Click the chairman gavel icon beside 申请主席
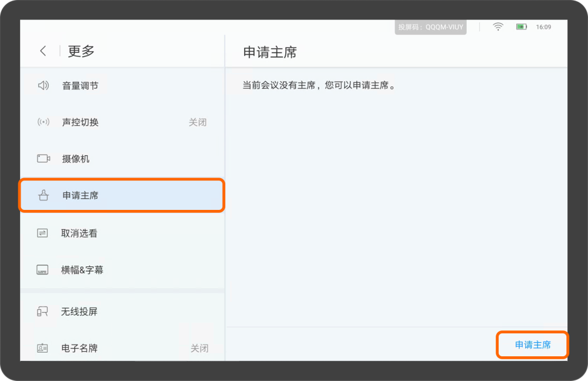This screenshot has height=381, width=588. point(42,195)
